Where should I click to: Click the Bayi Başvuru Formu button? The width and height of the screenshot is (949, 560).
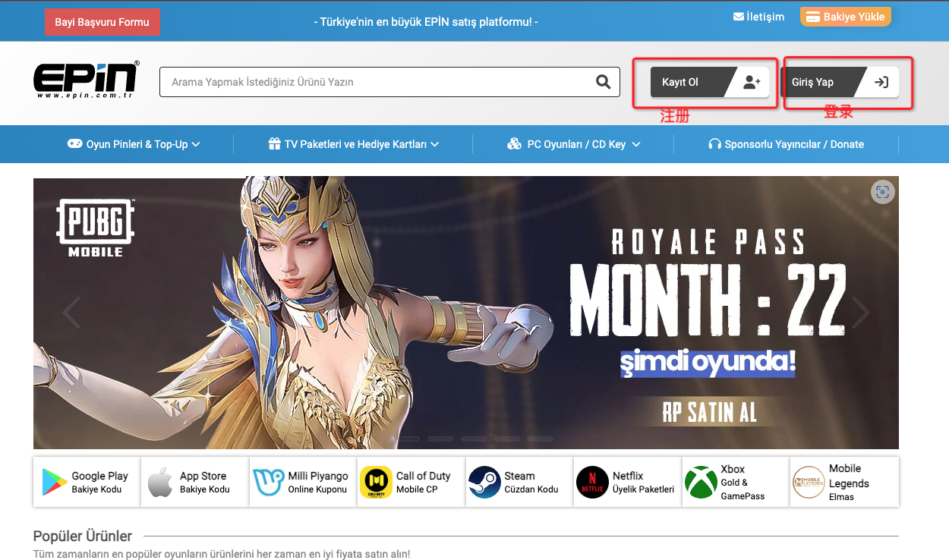tap(102, 22)
